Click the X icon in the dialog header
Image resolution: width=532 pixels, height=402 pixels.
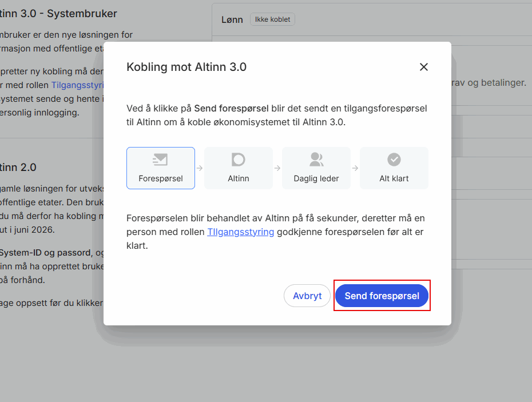[423, 67]
